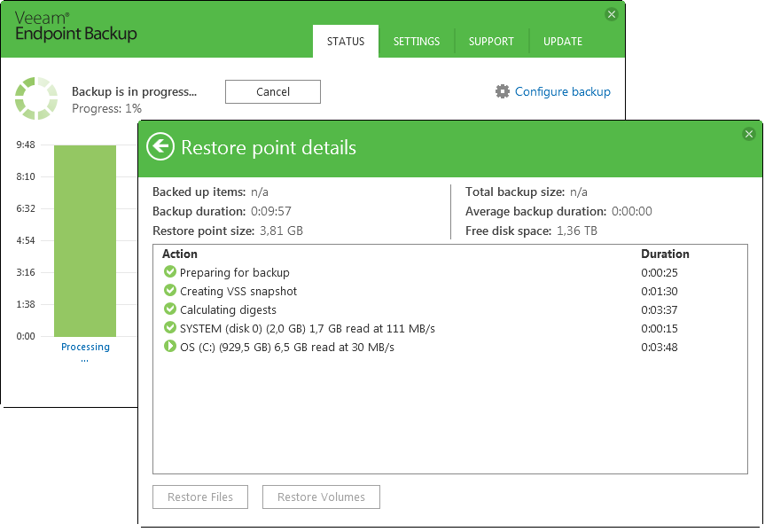Select the OS (C:) 6,5 GB read row

[x=450, y=347]
